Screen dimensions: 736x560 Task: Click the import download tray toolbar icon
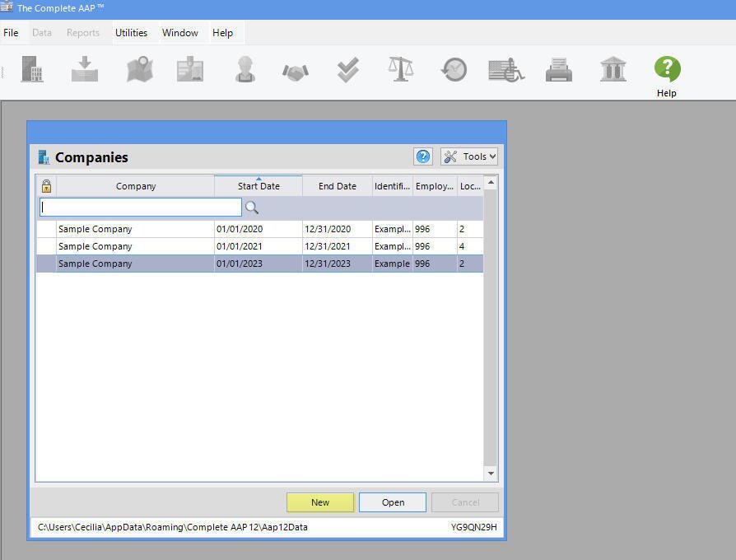pos(85,69)
